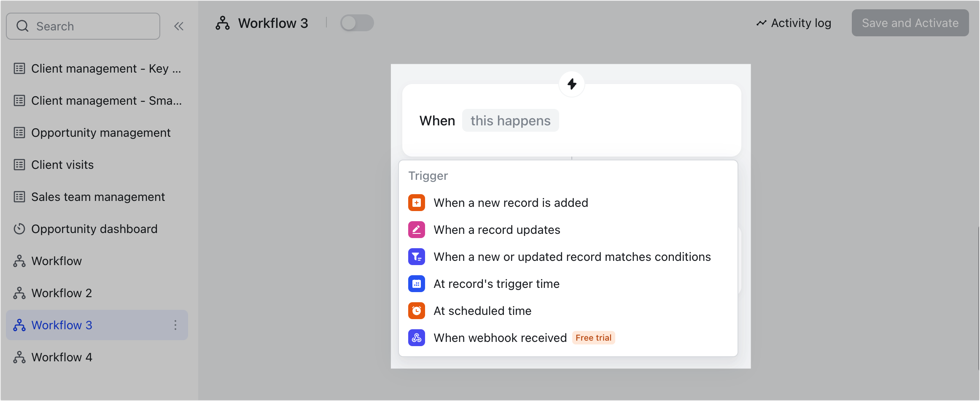Collapse the sidebar with the double chevron
980x401 pixels.
(179, 26)
